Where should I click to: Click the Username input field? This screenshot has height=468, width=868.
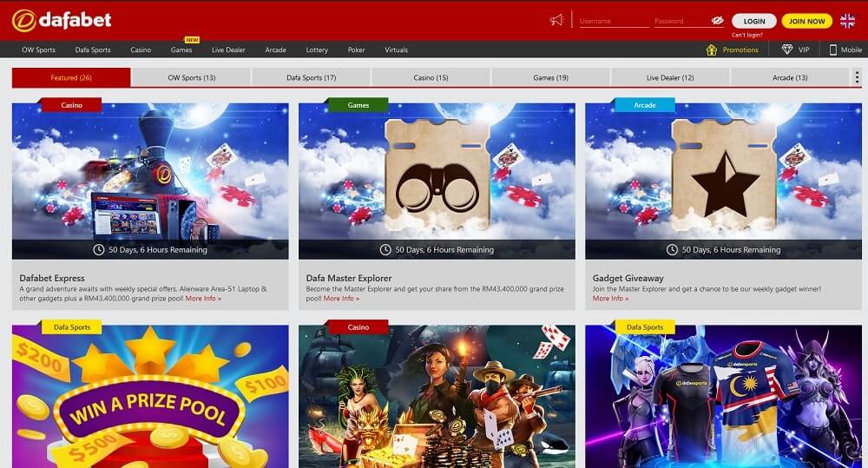tap(612, 21)
